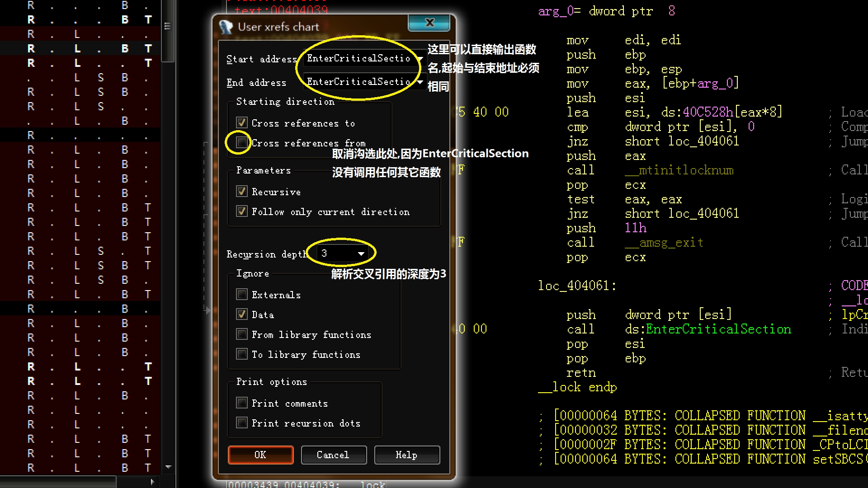Enable 'From library functions' checkbox
Viewport: 868px width, 488px height.
coord(242,334)
